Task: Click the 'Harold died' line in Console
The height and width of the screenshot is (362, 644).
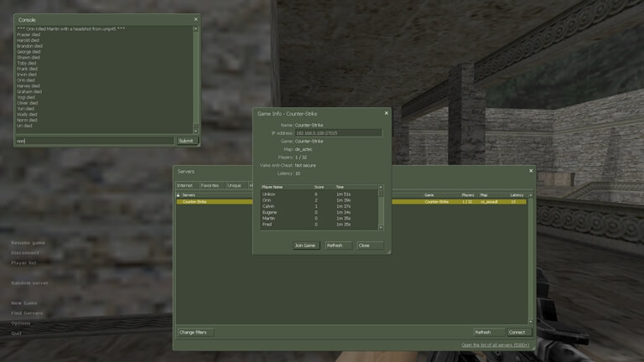Action: 28,40
